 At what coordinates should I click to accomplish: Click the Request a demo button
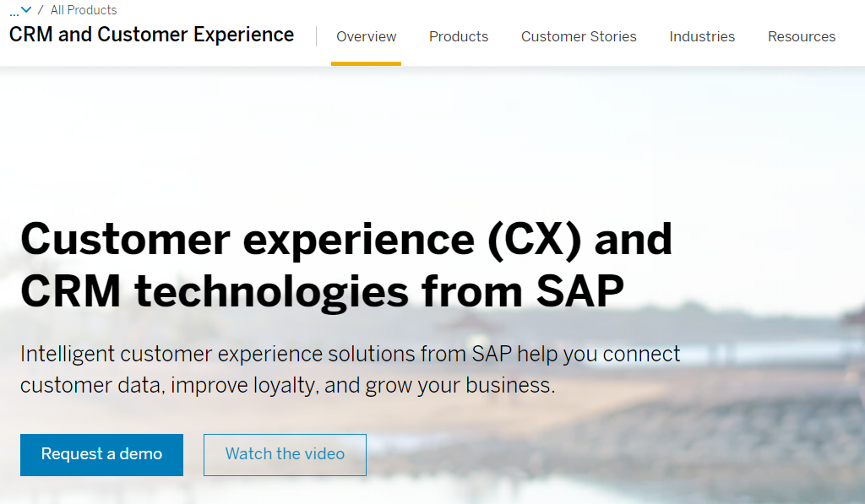101,454
